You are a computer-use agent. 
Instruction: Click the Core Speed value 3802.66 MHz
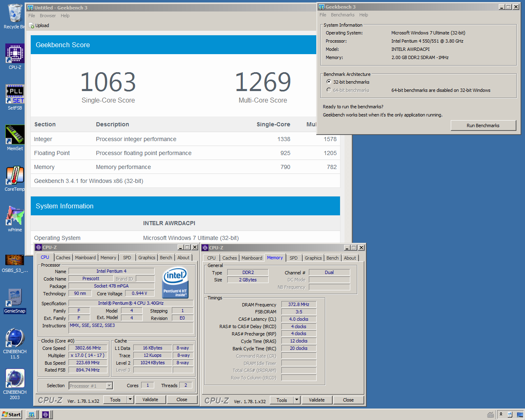(x=88, y=348)
